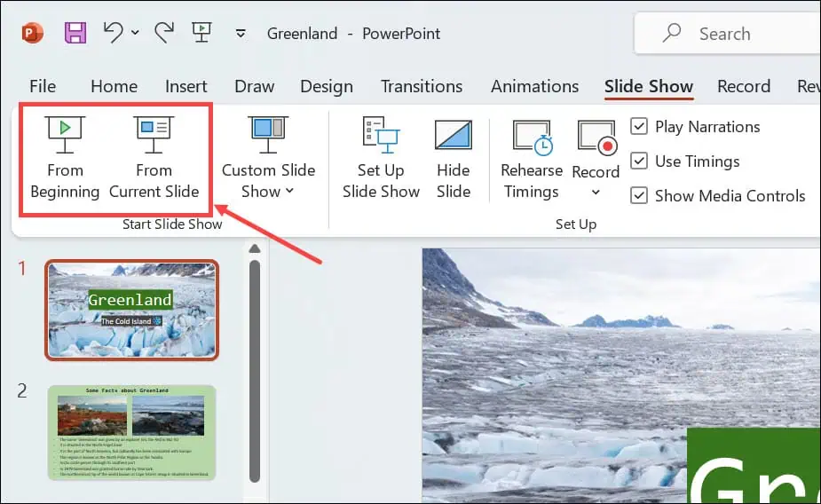Start Rehearse Timings
Screen dimensions: 821x504
click(532, 158)
